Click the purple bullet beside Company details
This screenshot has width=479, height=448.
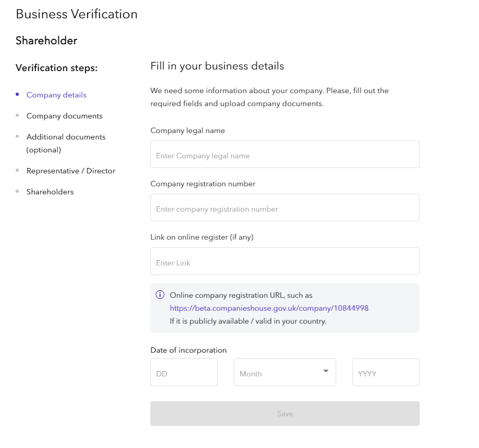click(x=18, y=94)
